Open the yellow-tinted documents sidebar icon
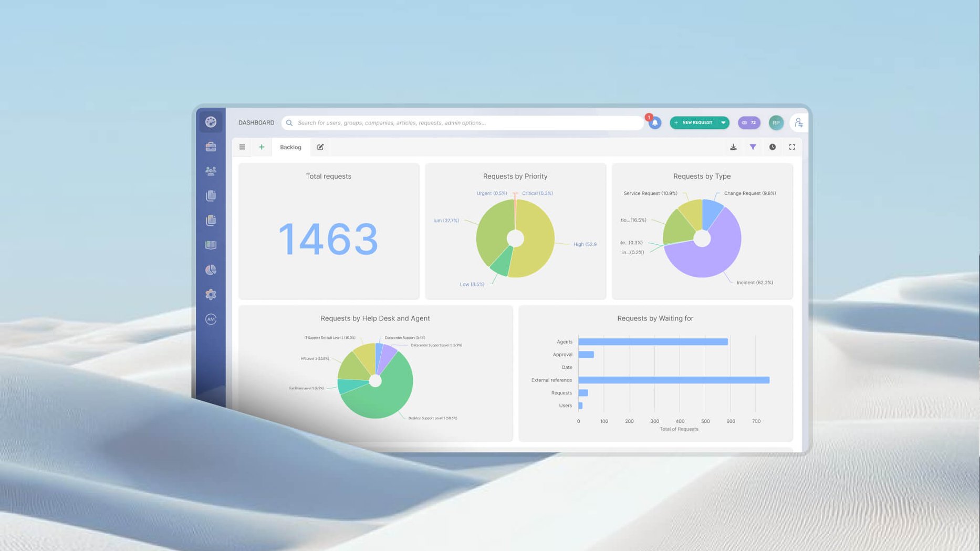Viewport: 980px width, 551px height. [x=211, y=220]
